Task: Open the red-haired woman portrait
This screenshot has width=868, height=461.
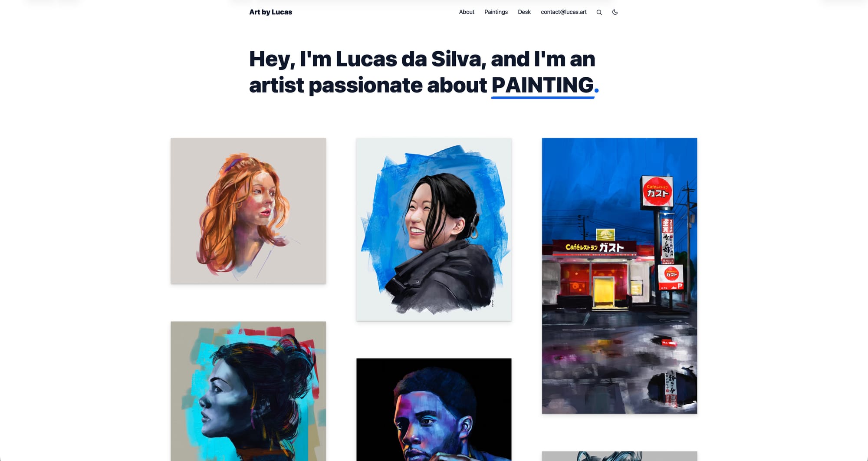Action: [x=248, y=211]
